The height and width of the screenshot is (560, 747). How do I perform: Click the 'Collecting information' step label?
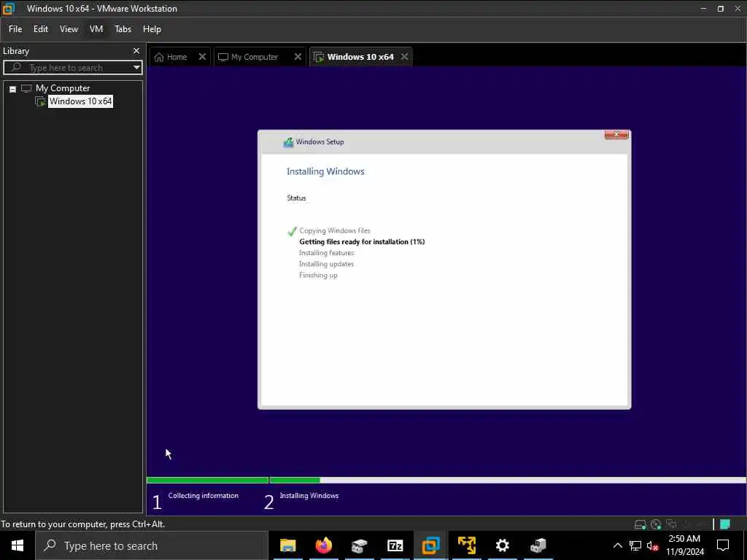click(x=203, y=496)
